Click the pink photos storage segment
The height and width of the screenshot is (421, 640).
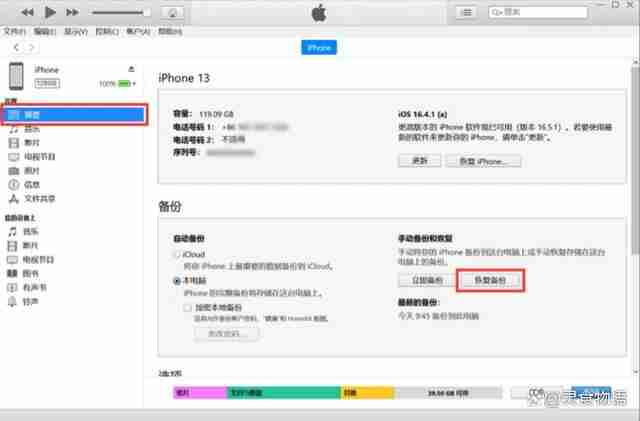coord(200,393)
